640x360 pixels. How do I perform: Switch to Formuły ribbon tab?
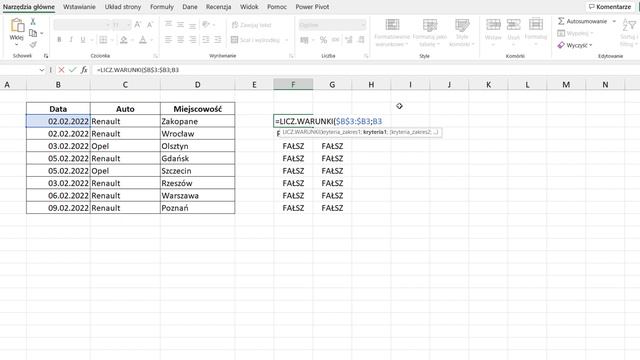pos(162,7)
